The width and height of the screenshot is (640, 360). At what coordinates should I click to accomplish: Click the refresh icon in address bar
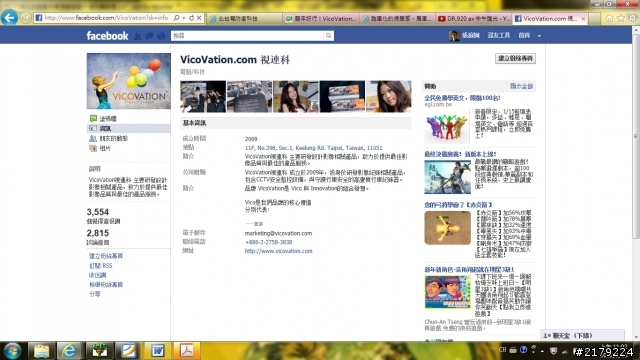click(191, 18)
